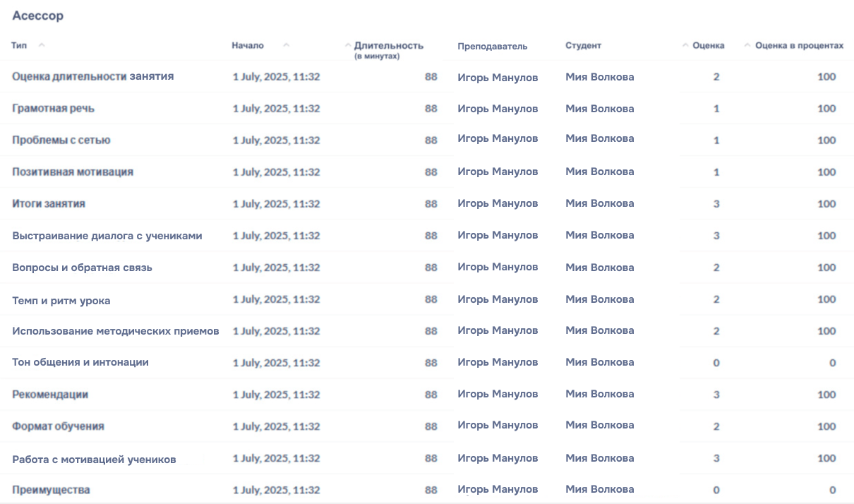This screenshot has height=504, width=854.
Task: Select the row Проблемы с сетью
Action: pyautogui.click(x=427, y=140)
